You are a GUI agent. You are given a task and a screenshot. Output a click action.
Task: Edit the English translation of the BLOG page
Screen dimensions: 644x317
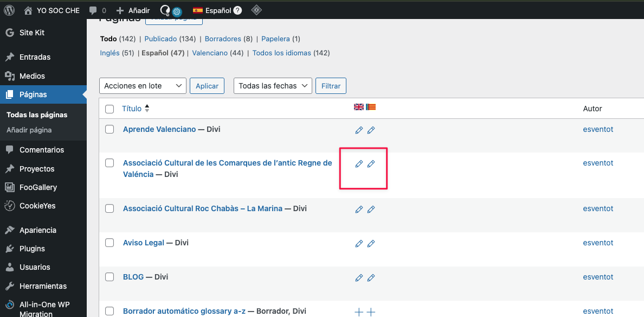tap(359, 278)
